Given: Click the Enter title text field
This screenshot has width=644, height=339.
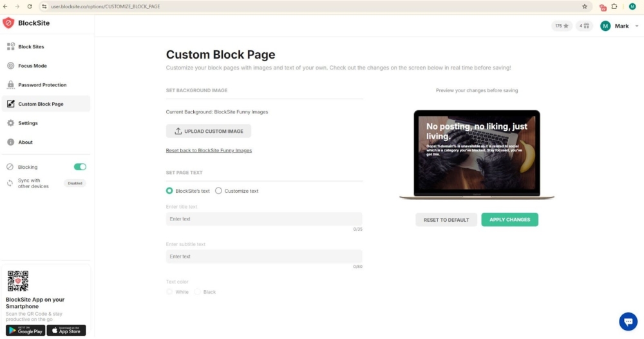Looking at the screenshot, I should 263,219.
